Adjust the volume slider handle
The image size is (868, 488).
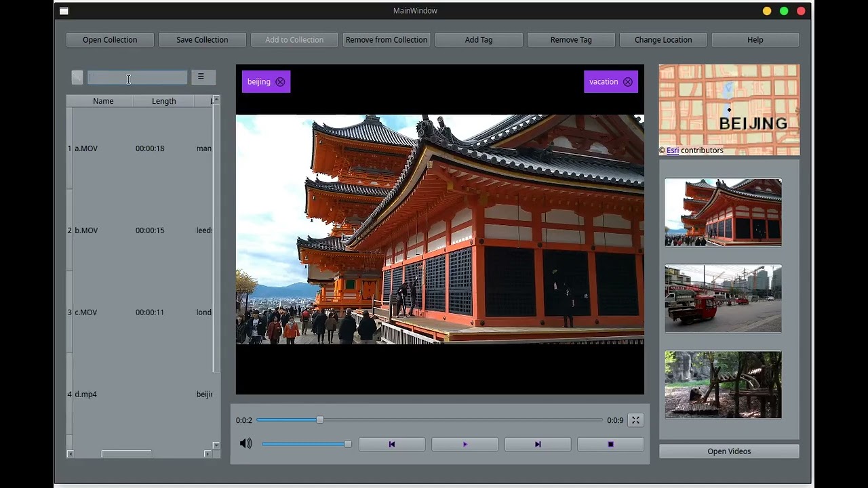click(348, 444)
